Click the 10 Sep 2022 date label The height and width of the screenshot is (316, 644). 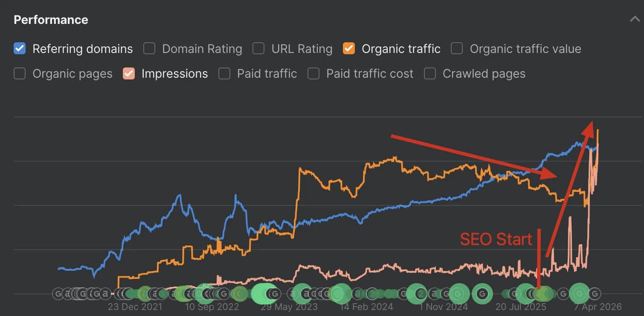pyautogui.click(x=212, y=307)
